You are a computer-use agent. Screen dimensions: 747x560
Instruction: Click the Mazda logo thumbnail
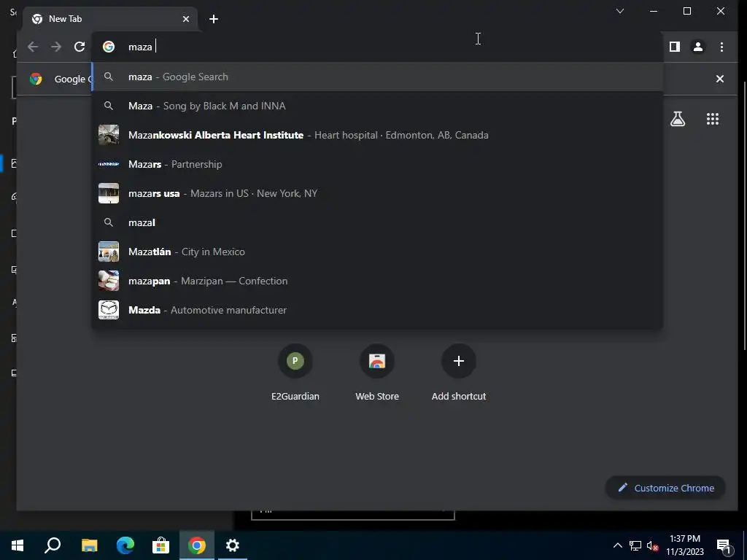click(x=109, y=310)
